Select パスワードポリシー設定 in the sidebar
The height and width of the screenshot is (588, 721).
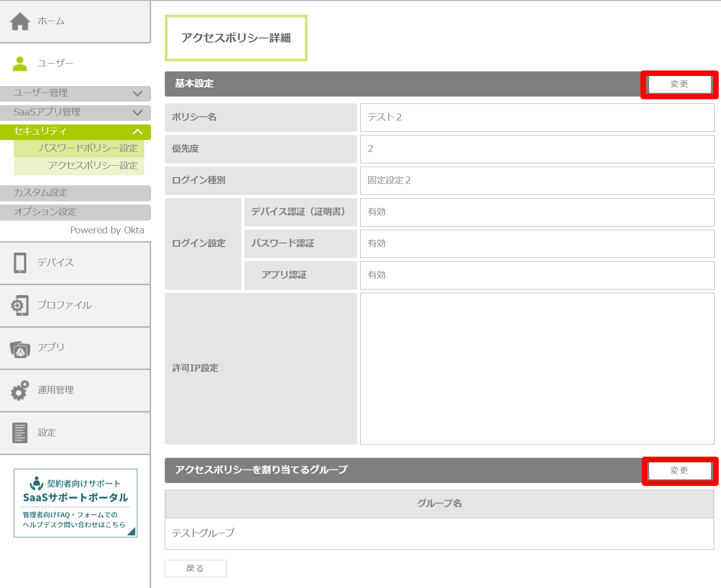(x=88, y=148)
